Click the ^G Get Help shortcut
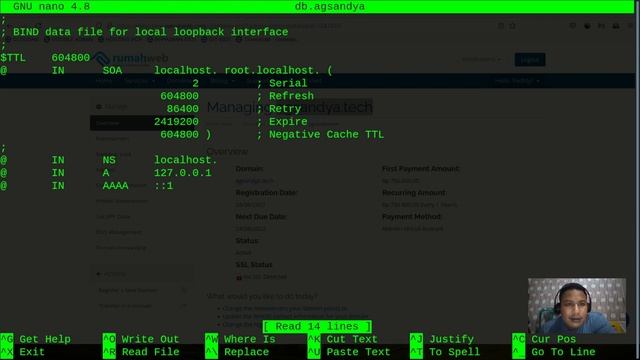This screenshot has height=360, width=640. 36,339
